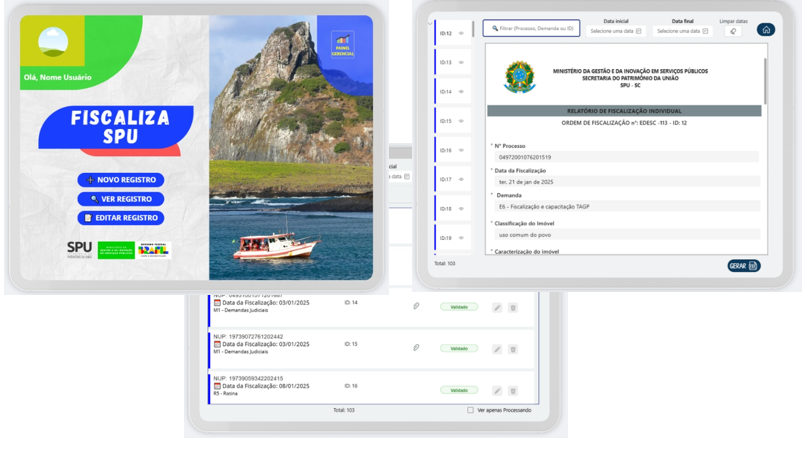This screenshot has height=452, width=811.
Task: Click the GERAR report button
Action: coord(744,266)
